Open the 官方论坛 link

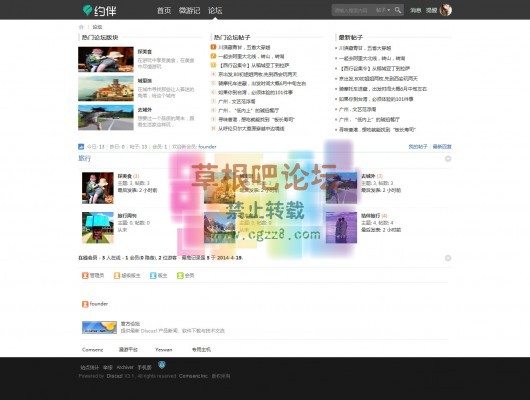tap(130, 324)
